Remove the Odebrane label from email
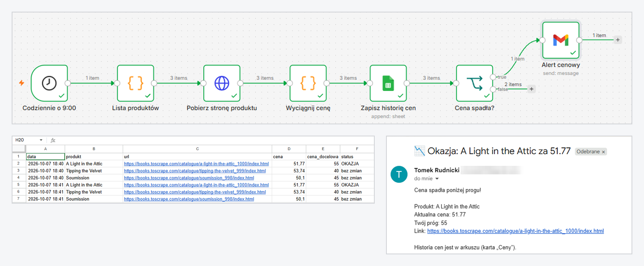The image size is (644, 266). coord(603,152)
